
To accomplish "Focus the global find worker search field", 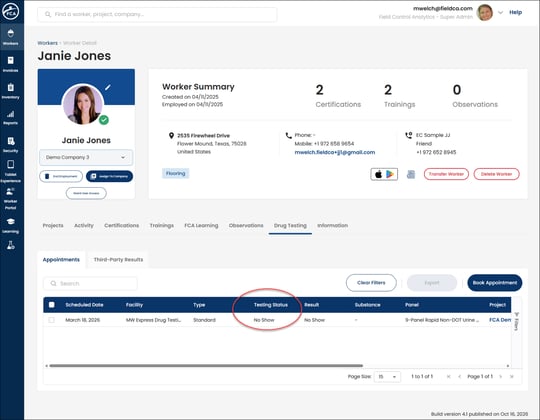I will click(x=157, y=14).
